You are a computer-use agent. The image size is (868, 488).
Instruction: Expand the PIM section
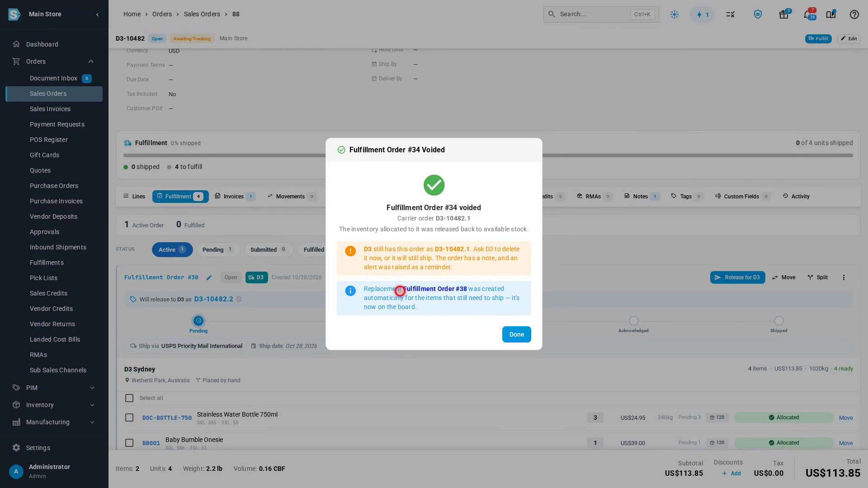[92, 388]
